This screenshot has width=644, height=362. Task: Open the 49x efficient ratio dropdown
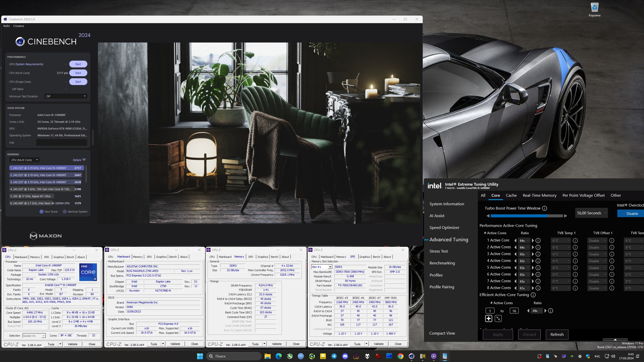[x=536, y=311]
